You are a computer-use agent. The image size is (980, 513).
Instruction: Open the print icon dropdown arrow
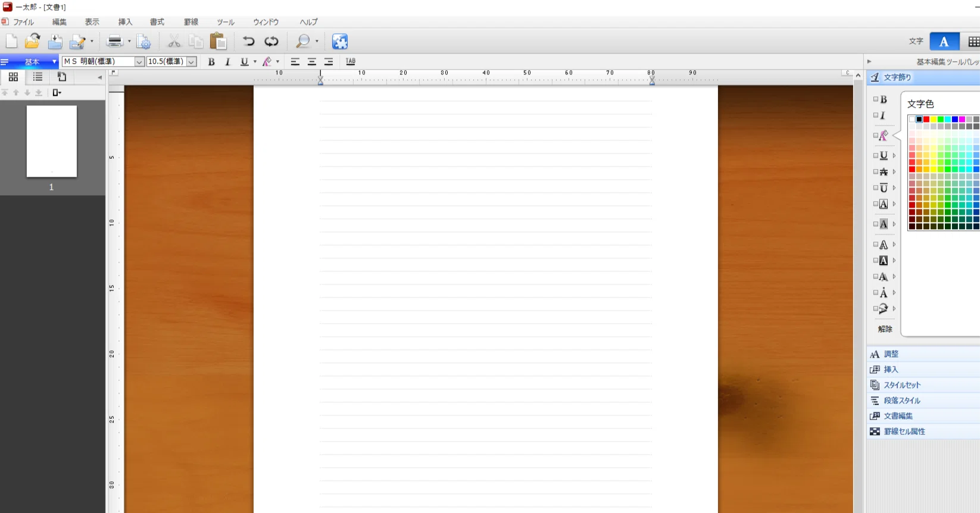click(x=129, y=41)
